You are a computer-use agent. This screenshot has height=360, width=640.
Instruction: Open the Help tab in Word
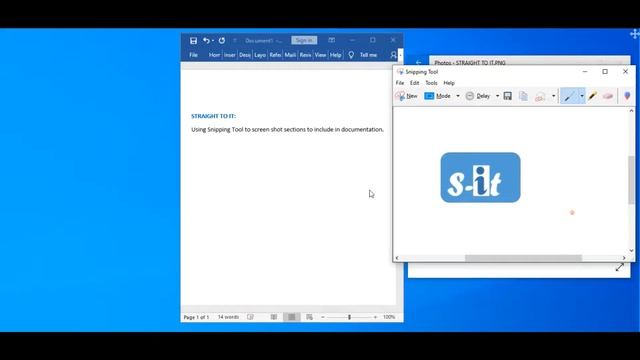click(x=336, y=55)
